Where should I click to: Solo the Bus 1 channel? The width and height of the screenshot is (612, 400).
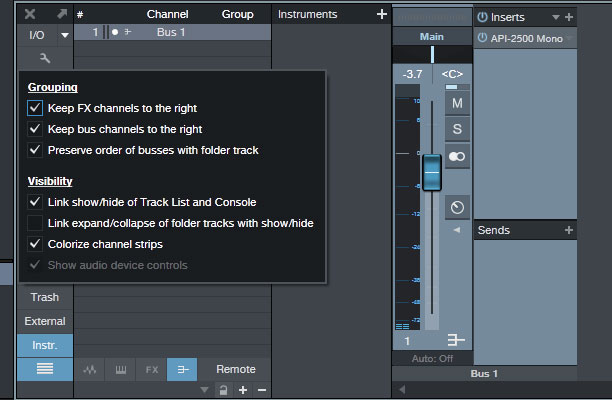coord(457,129)
